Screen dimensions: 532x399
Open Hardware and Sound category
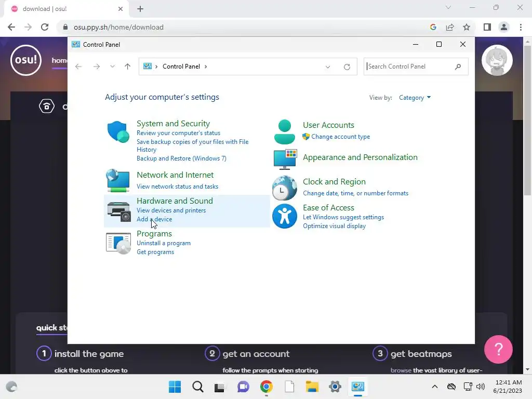tap(175, 201)
